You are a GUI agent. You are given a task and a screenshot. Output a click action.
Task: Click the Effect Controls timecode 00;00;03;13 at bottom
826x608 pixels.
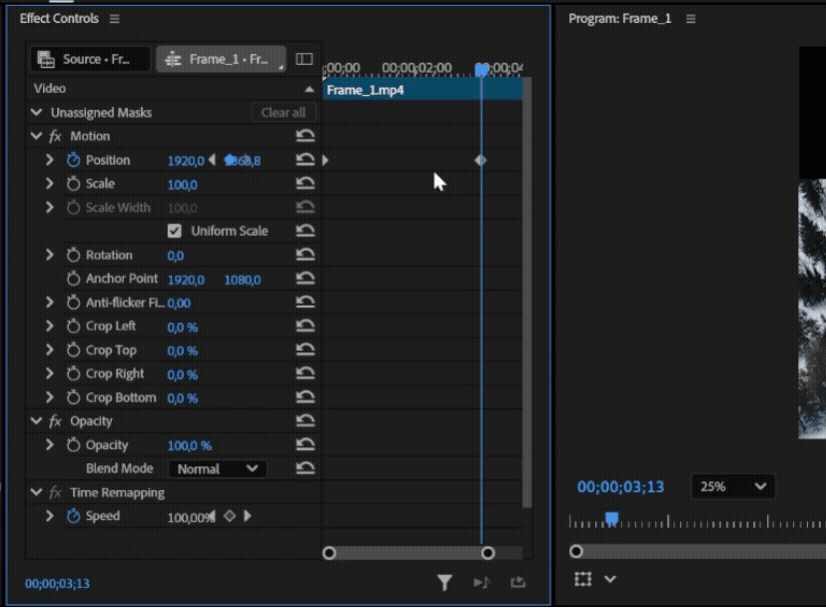click(x=57, y=583)
